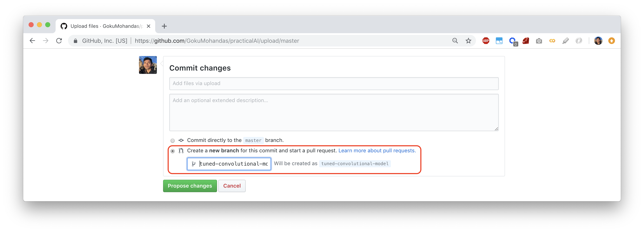Open the camera screenshot extension
Image resolution: width=644 pixels, height=232 pixels.
coord(539,41)
